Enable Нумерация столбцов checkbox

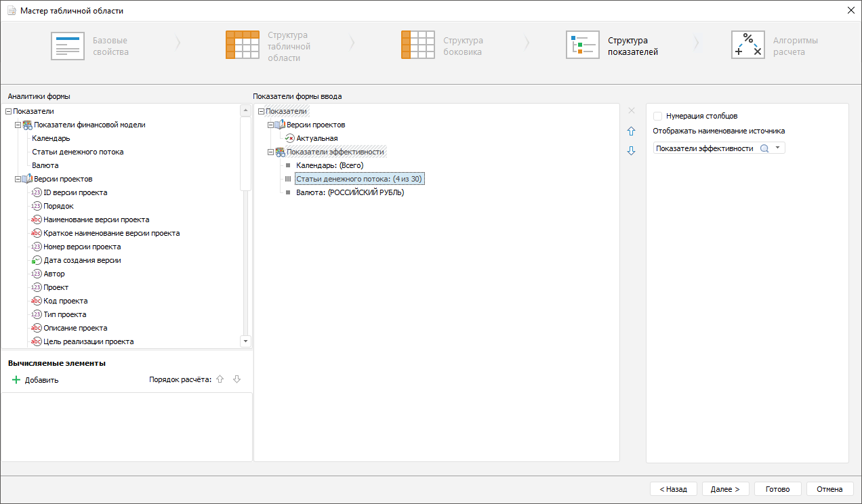[657, 116]
